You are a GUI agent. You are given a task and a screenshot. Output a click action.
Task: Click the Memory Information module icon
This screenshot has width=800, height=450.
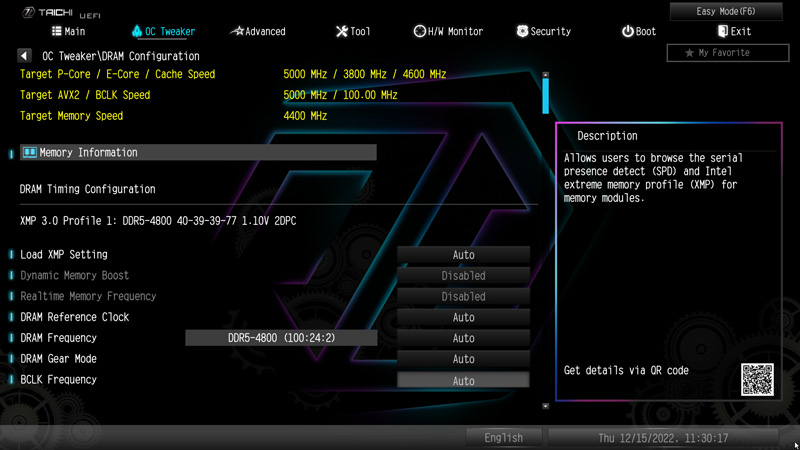30,153
